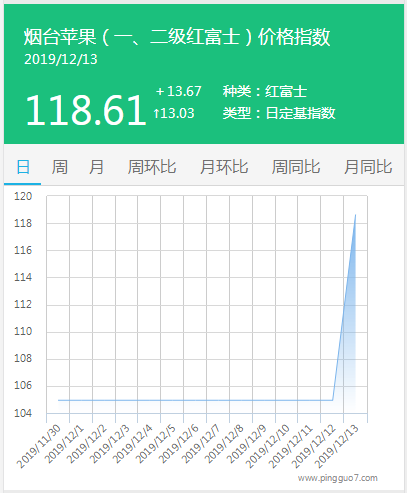Click the date 2019/12/13 in header
407x493 pixels.
(61, 59)
